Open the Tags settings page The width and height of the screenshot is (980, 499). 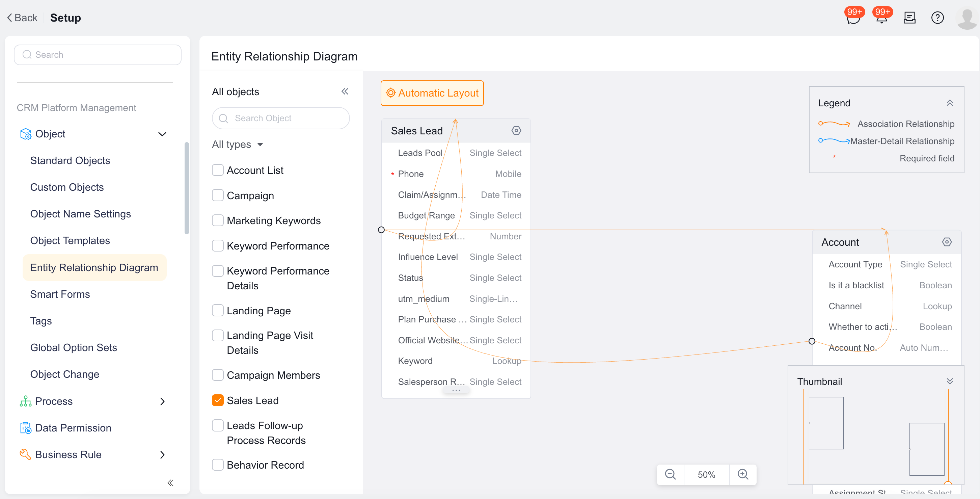coord(41,321)
